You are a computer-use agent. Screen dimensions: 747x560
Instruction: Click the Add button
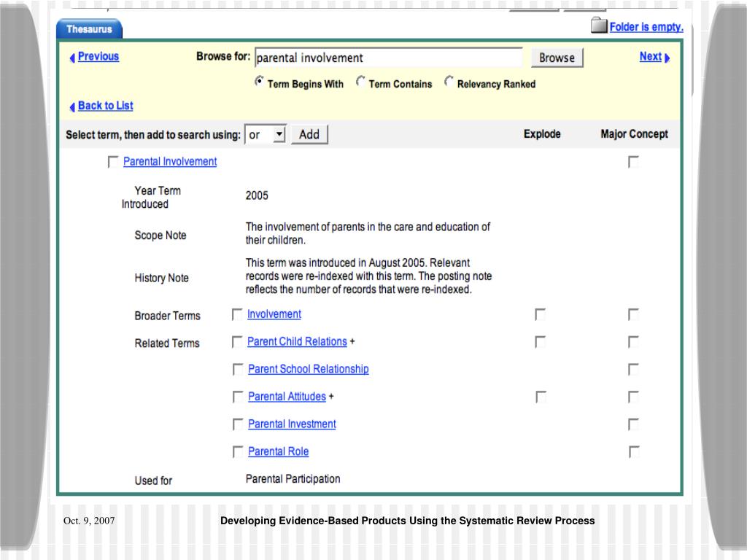(x=309, y=134)
